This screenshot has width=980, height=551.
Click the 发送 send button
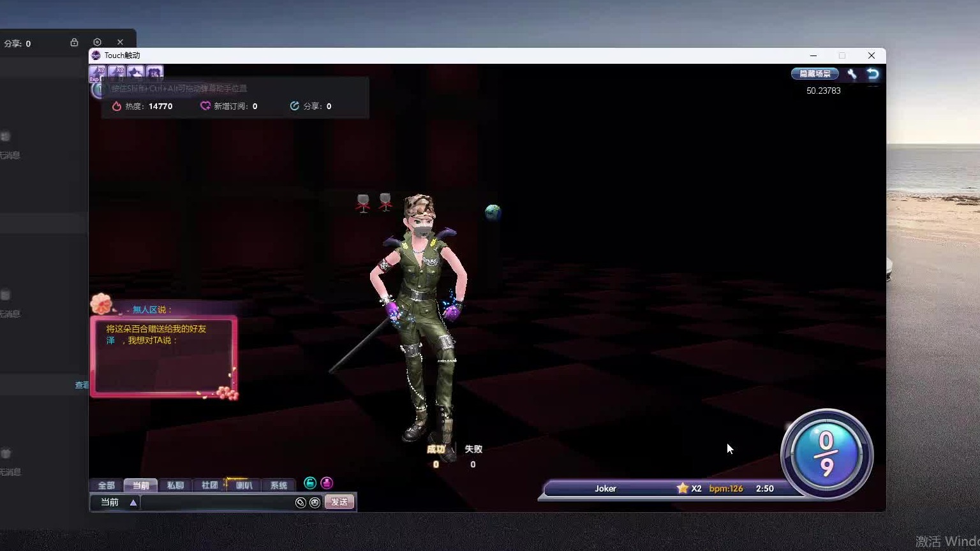coord(339,503)
